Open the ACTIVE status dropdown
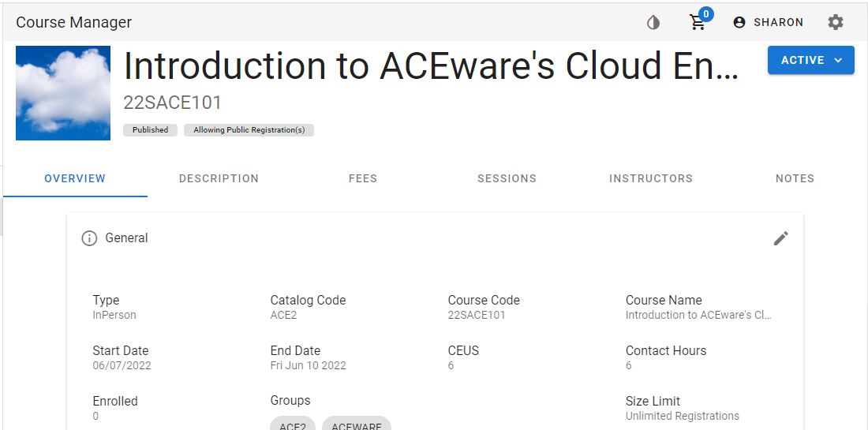The width and height of the screenshot is (868, 430). click(x=811, y=60)
